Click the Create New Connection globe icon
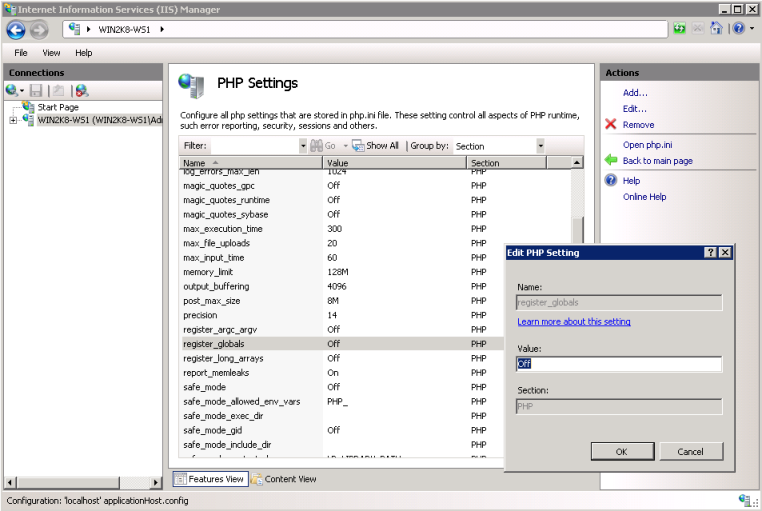762x511 pixels. (x=13, y=91)
